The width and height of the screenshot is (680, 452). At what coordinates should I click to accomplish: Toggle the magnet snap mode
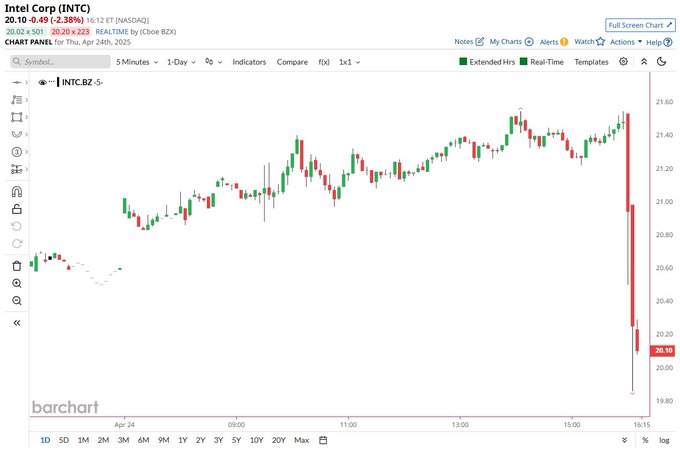click(16, 192)
